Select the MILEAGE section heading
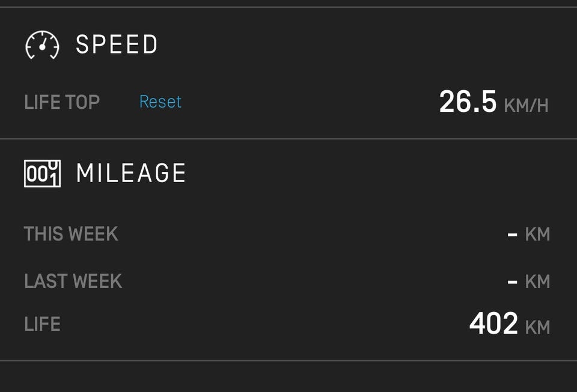The width and height of the screenshot is (577, 392). click(131, 174)
